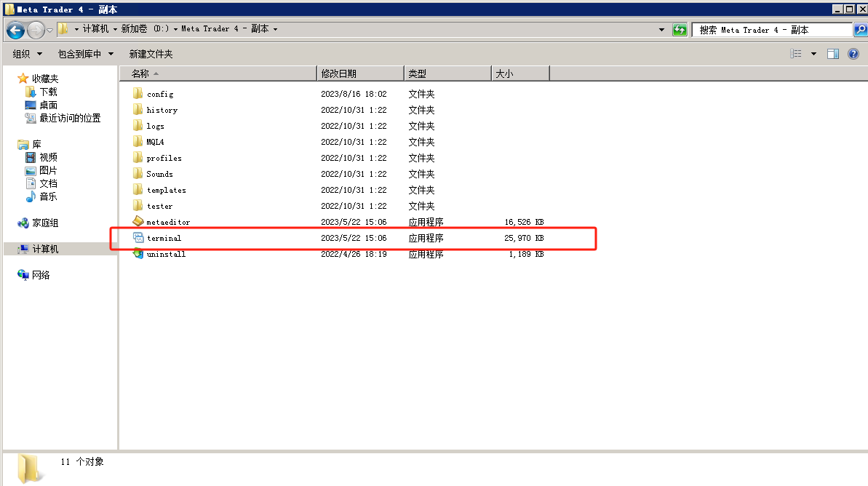
Task: Open 下载 in the navigation pane
Action: point(48,92)
